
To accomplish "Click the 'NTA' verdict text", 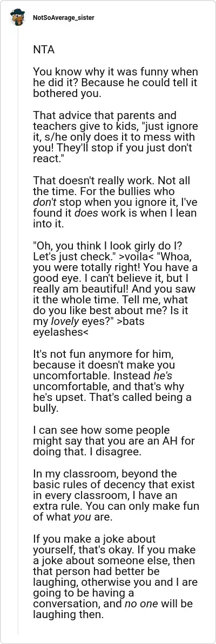I will tap(44, 50).
